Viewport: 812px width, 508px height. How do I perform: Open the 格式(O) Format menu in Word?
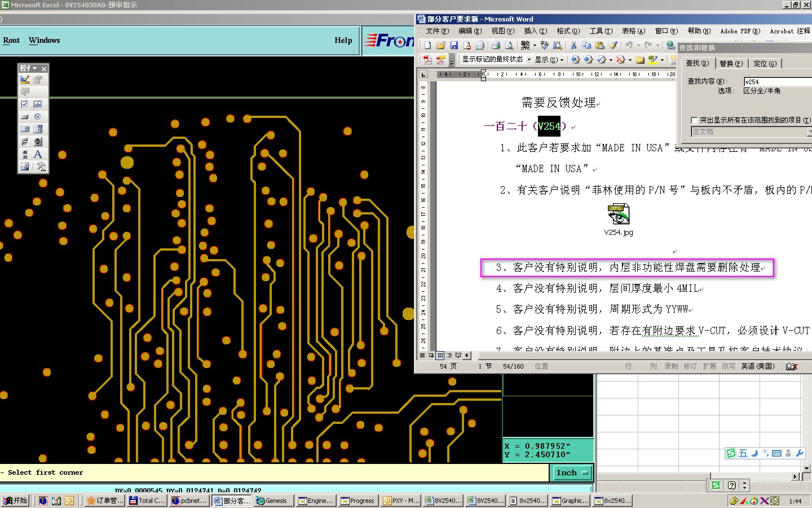[x=568, y=31]
